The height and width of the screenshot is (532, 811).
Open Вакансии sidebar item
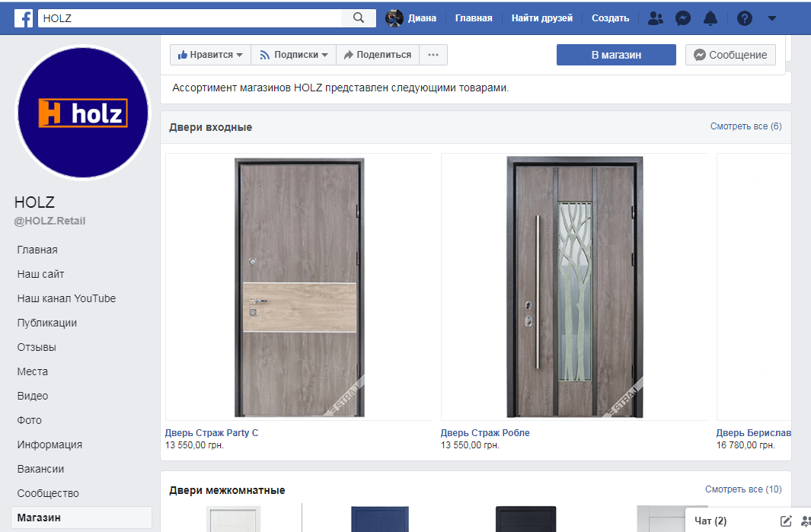point(41,469)
